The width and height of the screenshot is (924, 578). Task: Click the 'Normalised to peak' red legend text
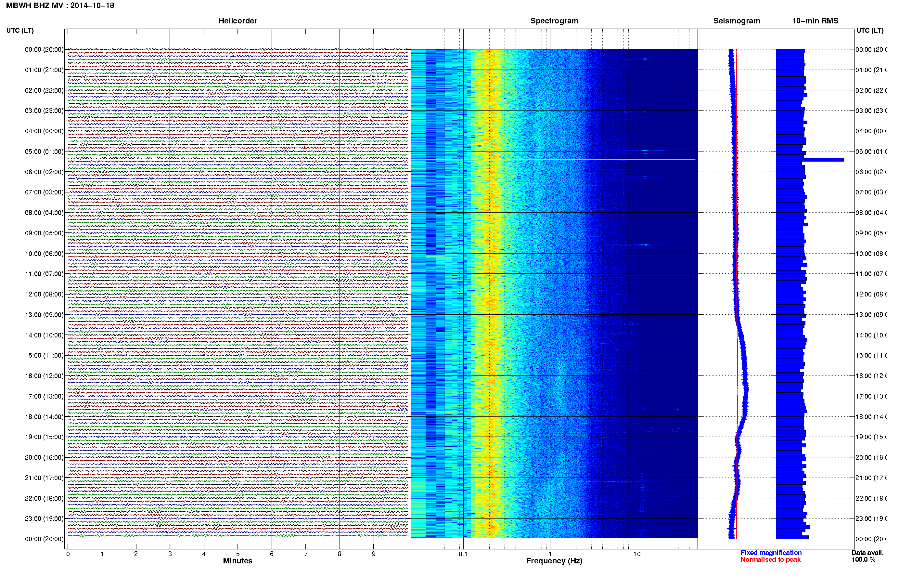[x=770, y=560]
